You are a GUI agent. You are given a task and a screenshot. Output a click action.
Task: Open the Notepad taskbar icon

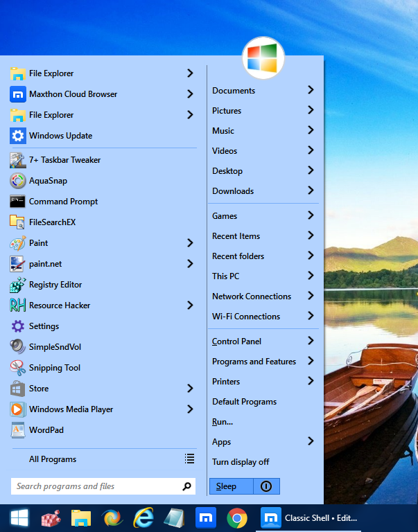pyautogui.click(x=175, y=518)
